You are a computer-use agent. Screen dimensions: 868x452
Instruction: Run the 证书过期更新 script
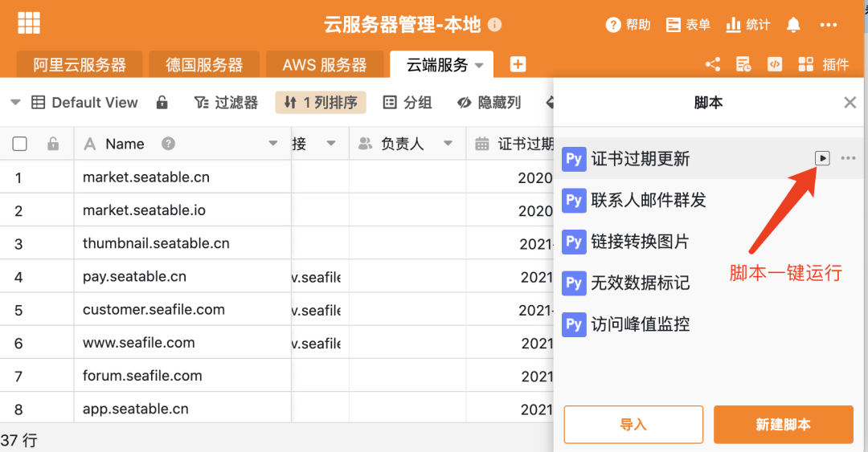tap(822, 158)
